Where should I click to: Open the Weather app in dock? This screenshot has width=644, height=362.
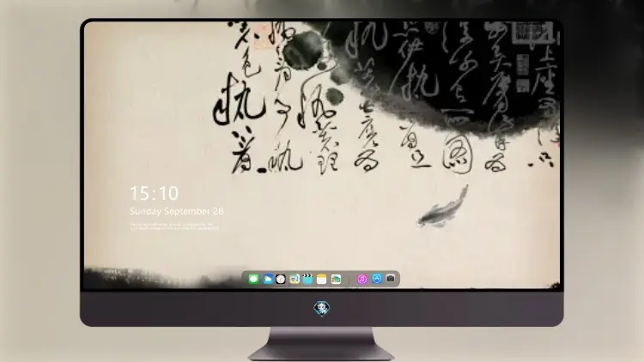click(267, 279)
